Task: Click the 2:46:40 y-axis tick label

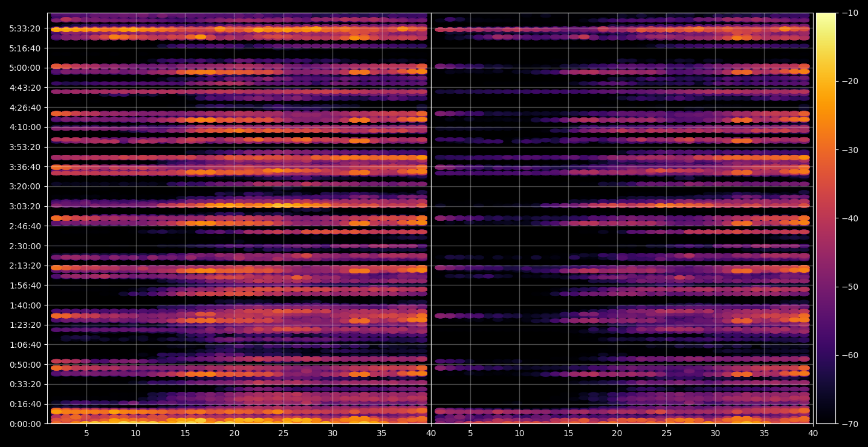Action: click(26, 226)
